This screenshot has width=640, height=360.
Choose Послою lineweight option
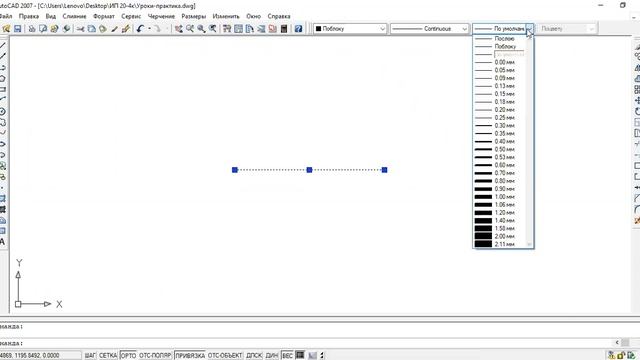[x=500, y=38]
